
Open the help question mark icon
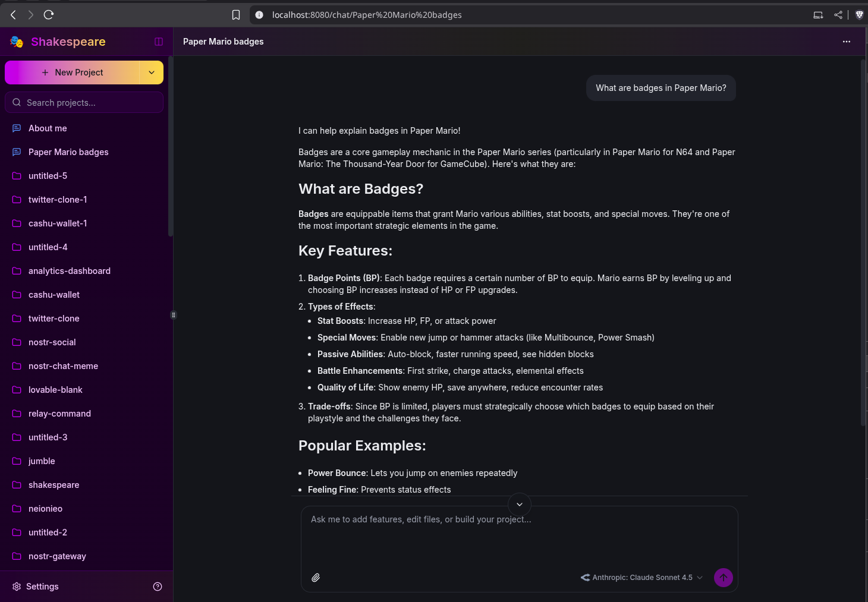pyautogui.click(x=158, y=587)
